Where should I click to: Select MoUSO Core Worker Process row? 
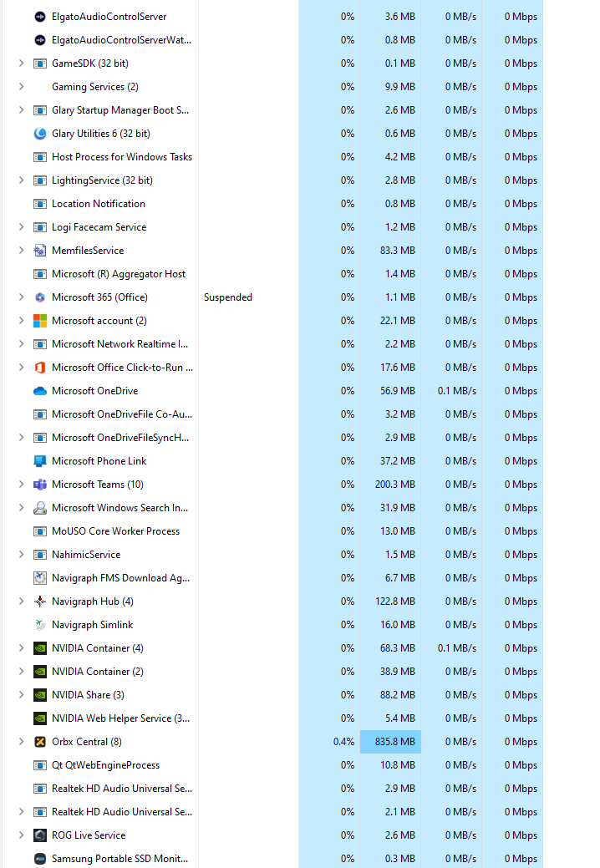(272, 530)
